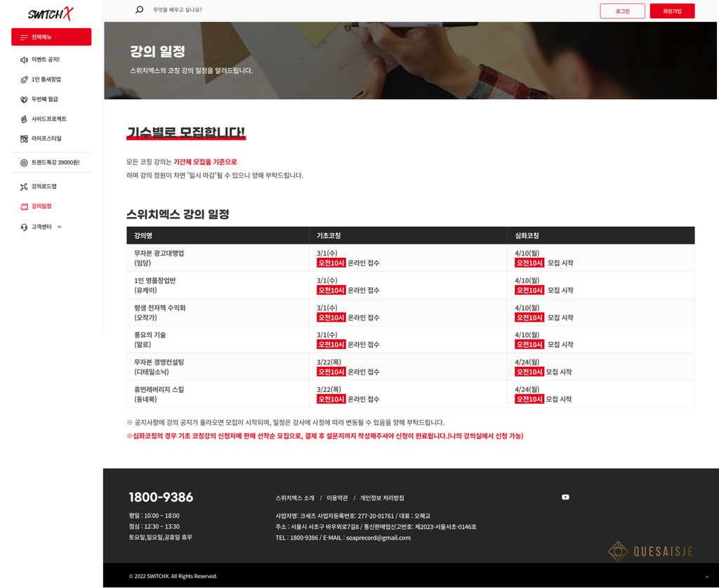This screenshot has height=588, width=719.
Task: Open the 전체메뉴 hamburger button
Action: (x=51, y=37)
